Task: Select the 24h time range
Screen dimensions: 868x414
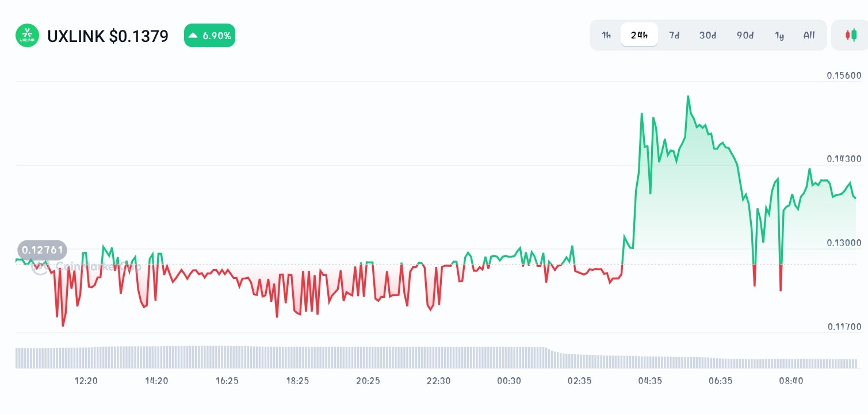Action: 639,34
